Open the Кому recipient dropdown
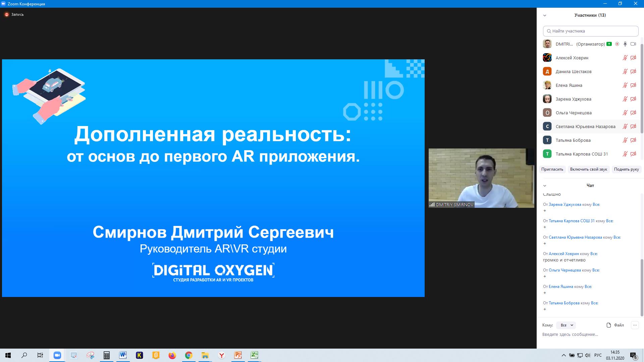The height and width of the screenshot is (362, 644). pyautogui.click(x=566, y=325)
